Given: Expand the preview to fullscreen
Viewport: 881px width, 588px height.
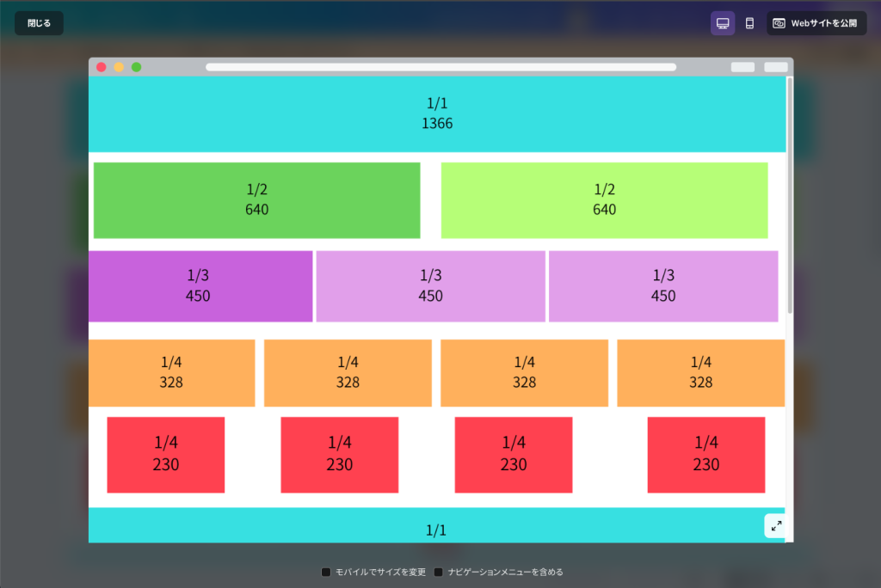Looking at the screenshot, I should point(776,525).
